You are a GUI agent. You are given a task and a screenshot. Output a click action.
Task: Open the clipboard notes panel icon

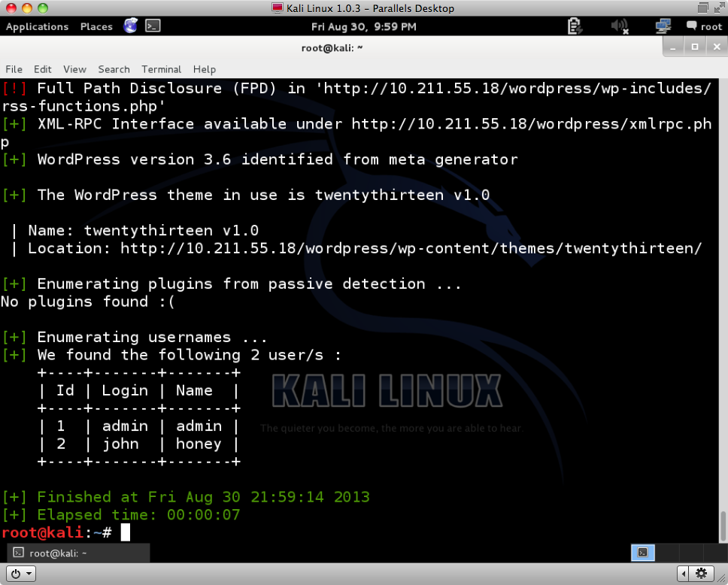[x=575, y=26]
